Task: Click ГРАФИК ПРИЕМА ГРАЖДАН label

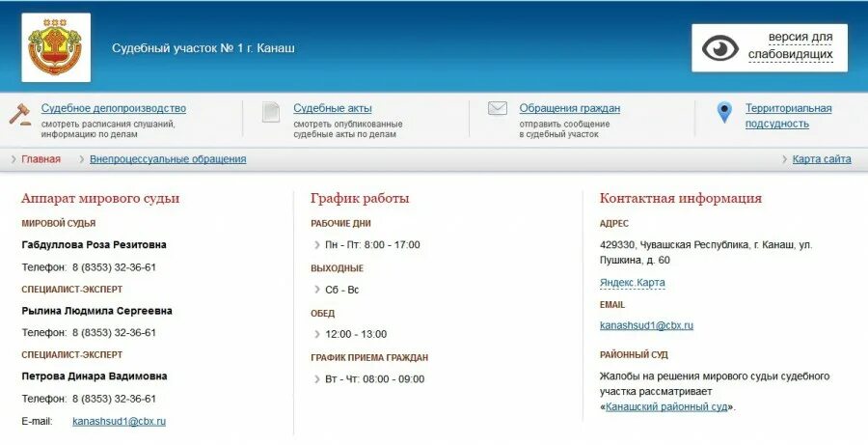Action: (369, 358)
